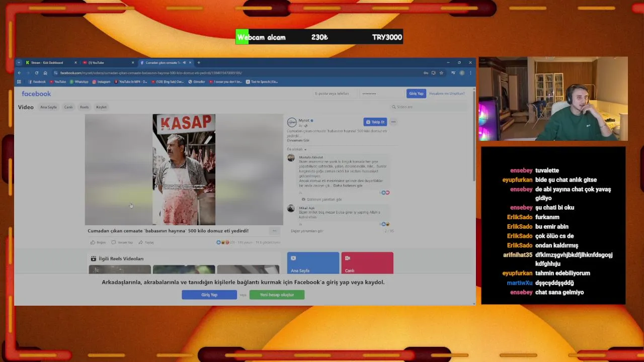Select the Ana Sayfa video pill
This screenshot has width=644, height=362.
(x=48, y=107)
